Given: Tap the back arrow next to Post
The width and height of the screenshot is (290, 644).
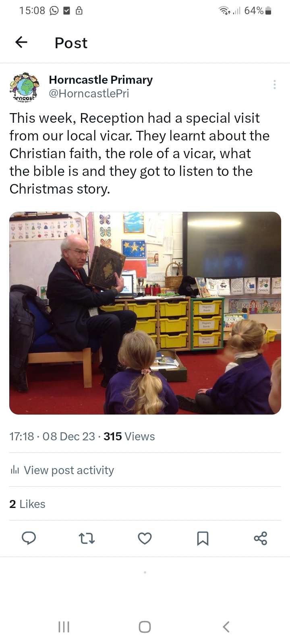Looking at the screenshot, I should pos(21,42).
